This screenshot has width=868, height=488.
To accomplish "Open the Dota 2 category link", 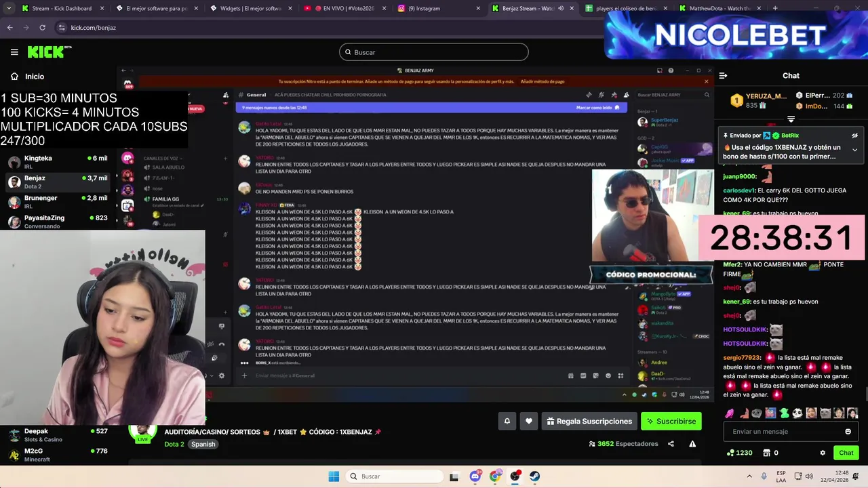I will click(174, 445).
